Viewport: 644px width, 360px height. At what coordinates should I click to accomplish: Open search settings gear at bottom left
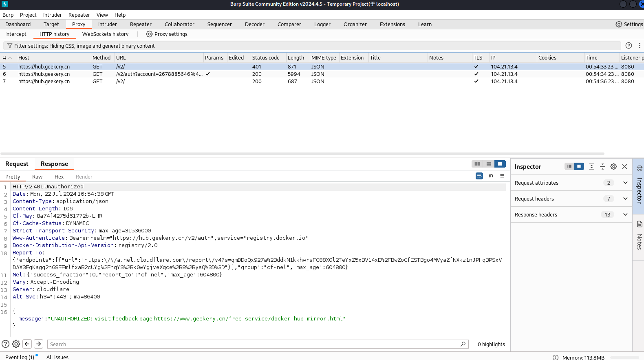click(x=16, y=344)
